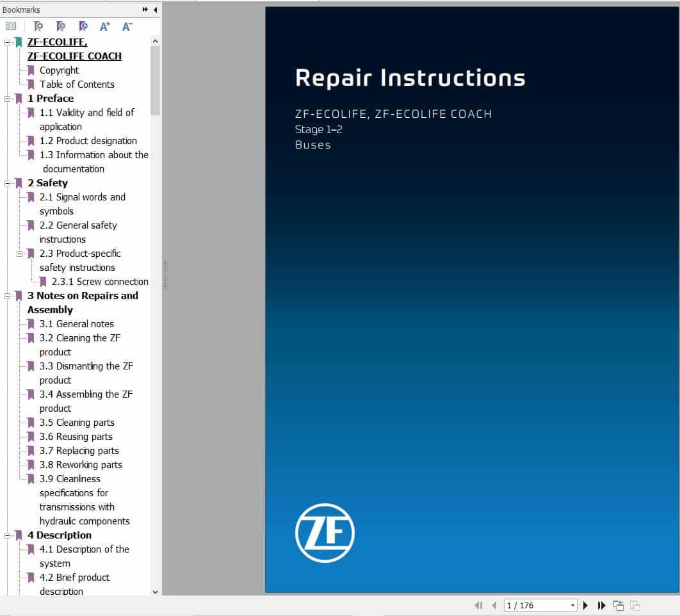Click the teal bookmark icon of ZF-ECOLIFE root
The width and height of the screenshot is (680, 616).
[x=19, y=42]
